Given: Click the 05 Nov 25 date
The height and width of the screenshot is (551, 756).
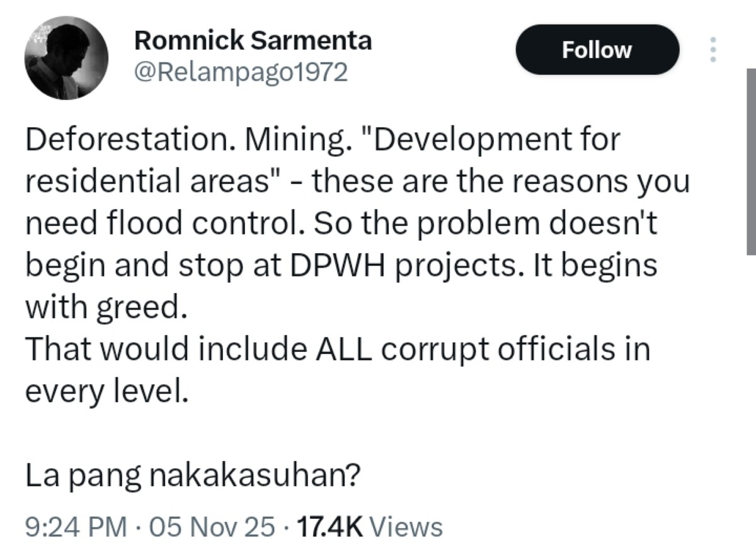Looking at the screenshot, I should tap(213, 526).
